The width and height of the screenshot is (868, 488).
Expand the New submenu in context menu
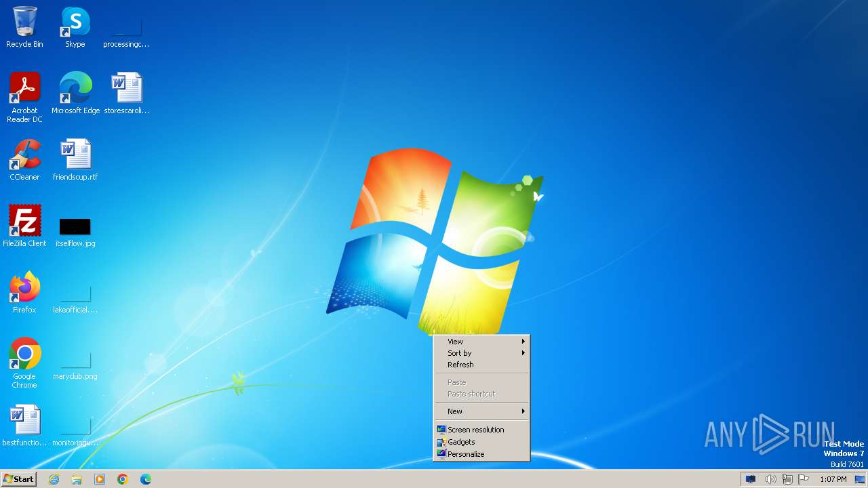pos(481,411)
